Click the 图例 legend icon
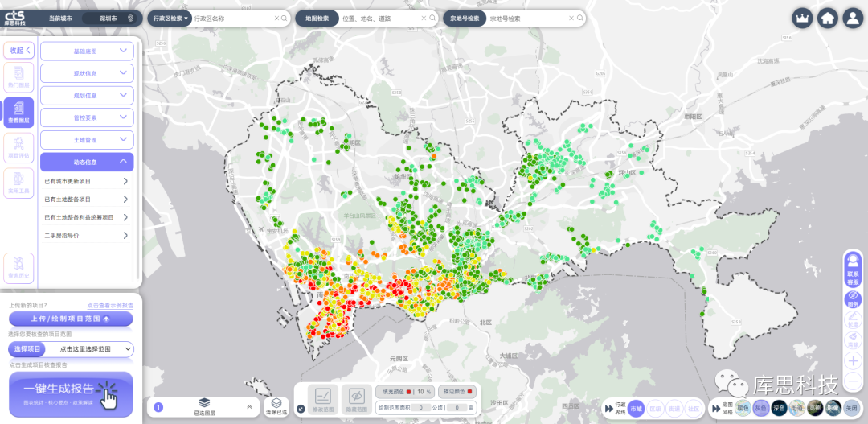The image size is (868, 424). (853, 299)
